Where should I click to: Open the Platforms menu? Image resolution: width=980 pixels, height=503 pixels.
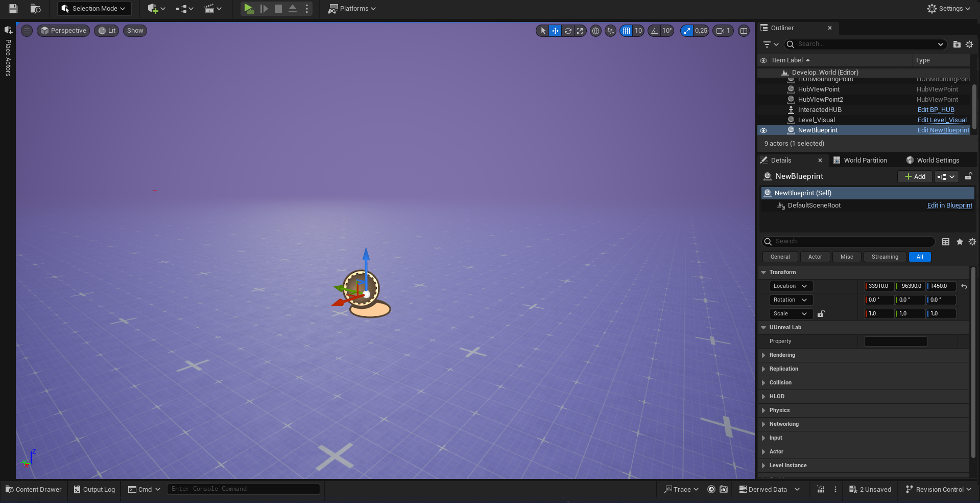coord(352,9)
